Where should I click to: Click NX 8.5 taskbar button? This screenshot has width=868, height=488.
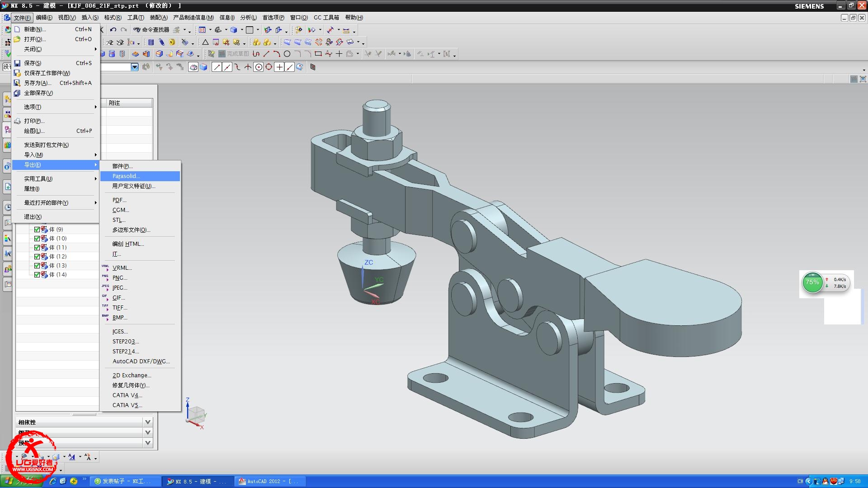(198, 481)
